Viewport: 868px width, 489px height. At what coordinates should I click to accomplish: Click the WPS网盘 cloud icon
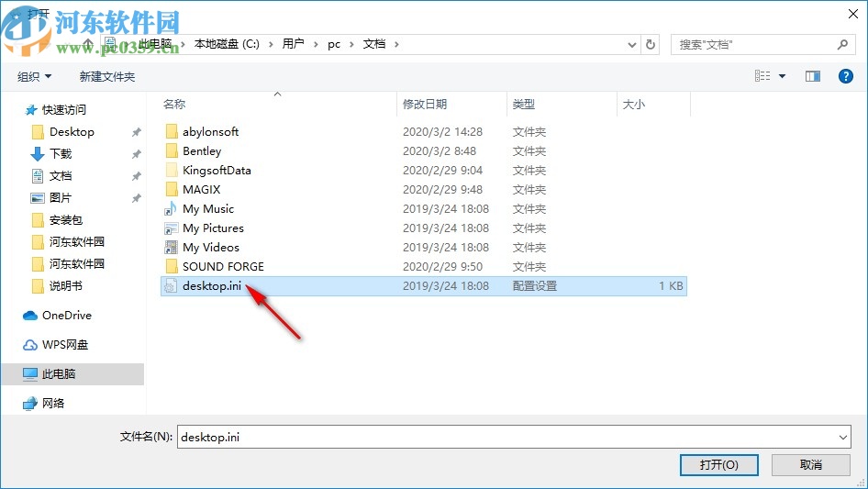[x=30, y=345]
